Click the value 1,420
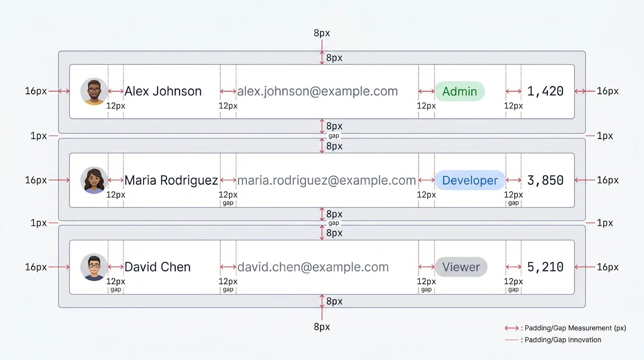 [545, 91]
